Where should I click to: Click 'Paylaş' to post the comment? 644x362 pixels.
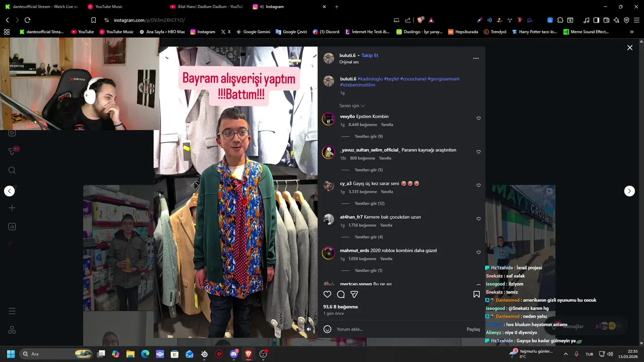(473, 329)
